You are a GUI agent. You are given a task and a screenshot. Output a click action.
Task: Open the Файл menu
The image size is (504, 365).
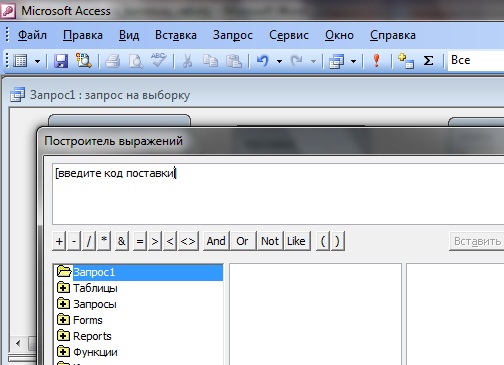(32, 35)
